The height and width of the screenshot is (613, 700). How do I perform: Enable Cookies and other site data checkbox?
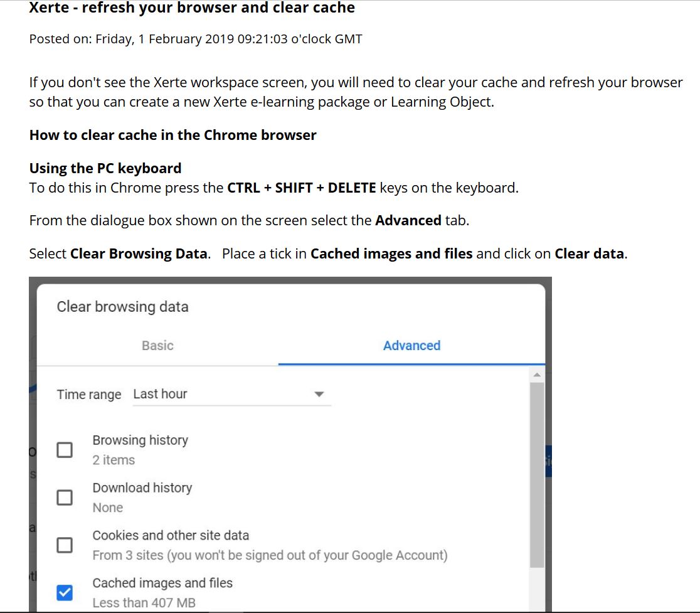pos(65,545)
